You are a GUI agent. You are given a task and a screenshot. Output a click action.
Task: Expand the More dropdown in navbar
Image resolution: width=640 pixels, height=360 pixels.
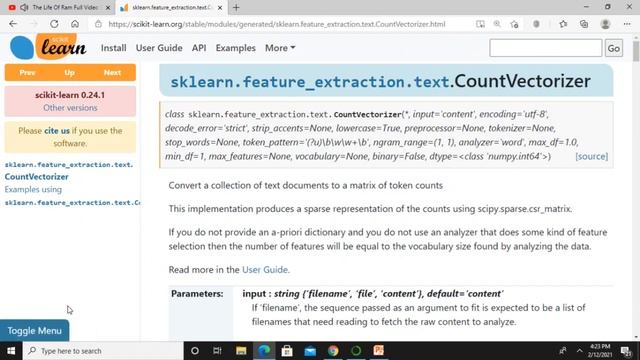pos(280,48)
